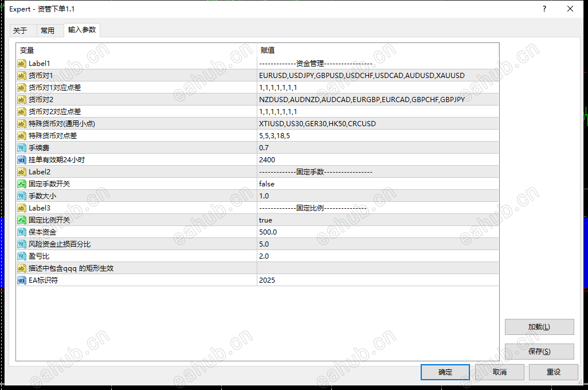Click the integer icon beside 挂单有效期24小时

coord(21,160)
